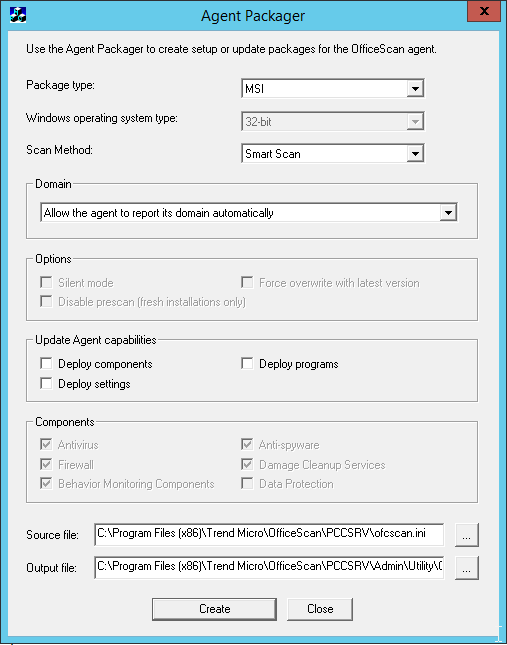Click the Create button

click(x=214, y=609)
